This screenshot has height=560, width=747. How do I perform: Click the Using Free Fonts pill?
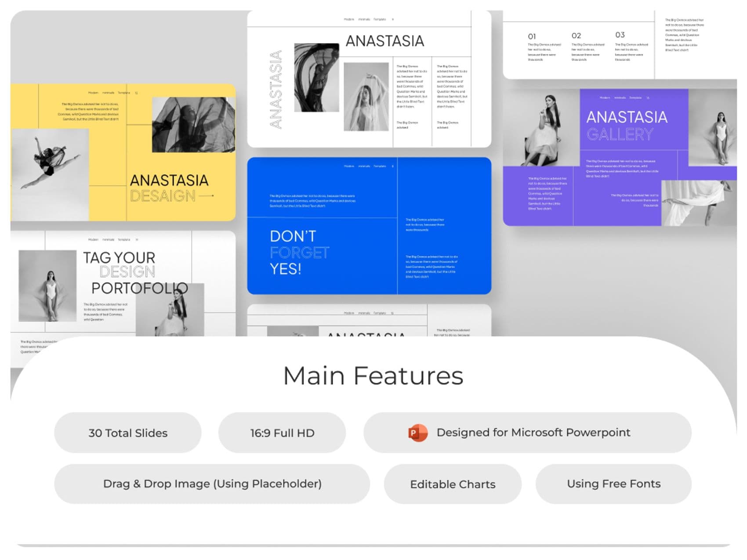coord(613,484)
